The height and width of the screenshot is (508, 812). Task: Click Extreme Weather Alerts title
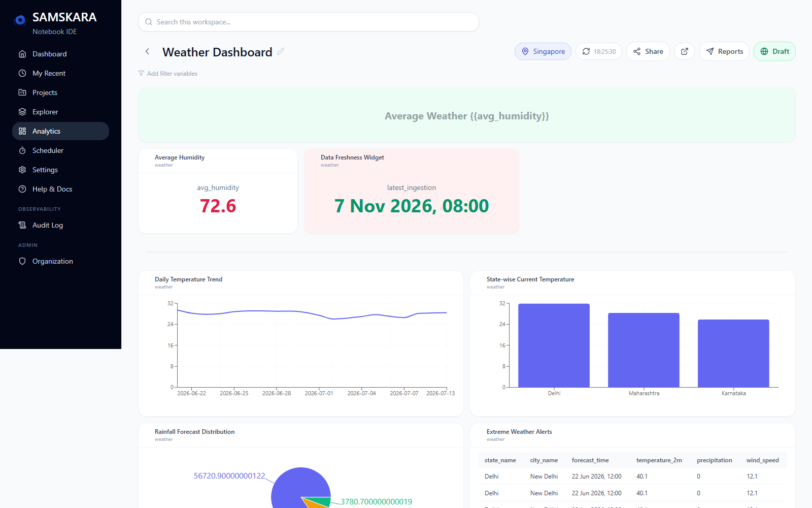click(x=519, y=432)
